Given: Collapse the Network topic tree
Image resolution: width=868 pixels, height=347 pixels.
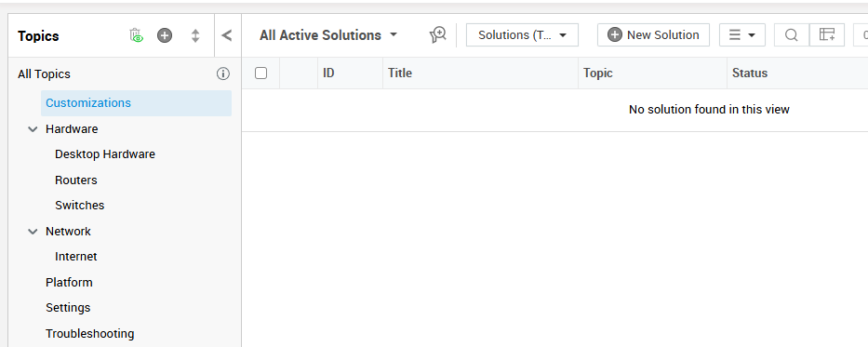Looking at the screenshot, I should tap(33, 232).
